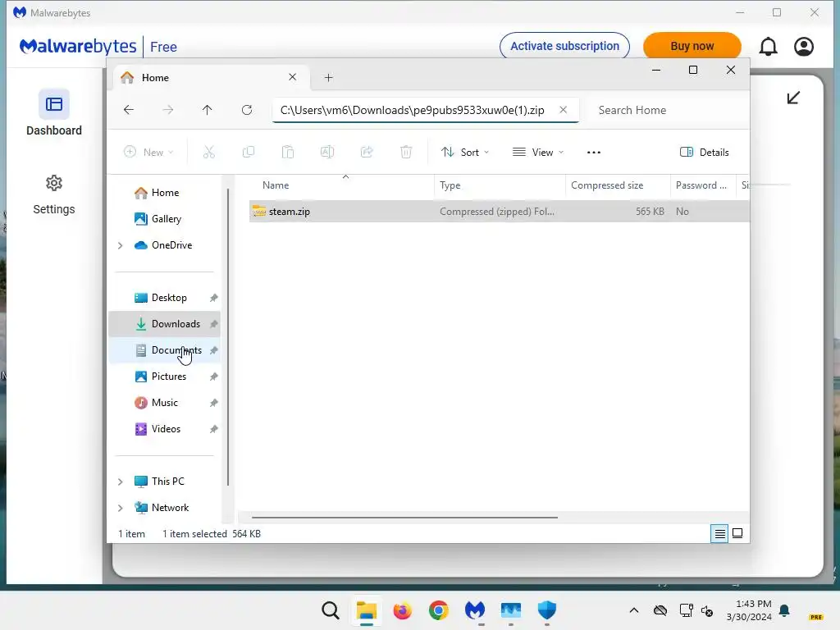This screenshot has height=630, width=840.
Task: Click the Buy now button
Action: pyautogui.click(x=692, y=46)
